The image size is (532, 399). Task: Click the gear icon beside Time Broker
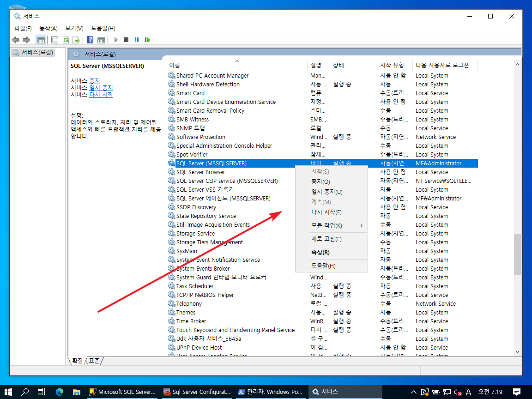[x=172, y=321]
